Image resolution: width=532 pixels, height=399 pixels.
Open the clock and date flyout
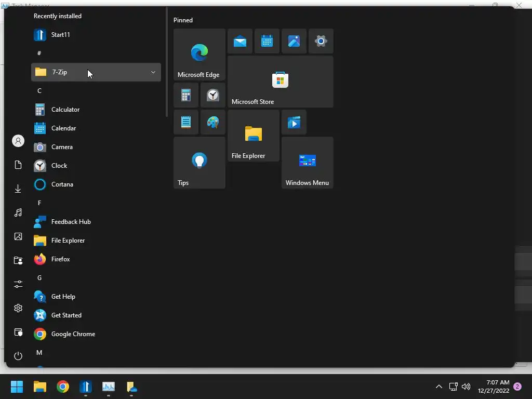click(494, 387)
